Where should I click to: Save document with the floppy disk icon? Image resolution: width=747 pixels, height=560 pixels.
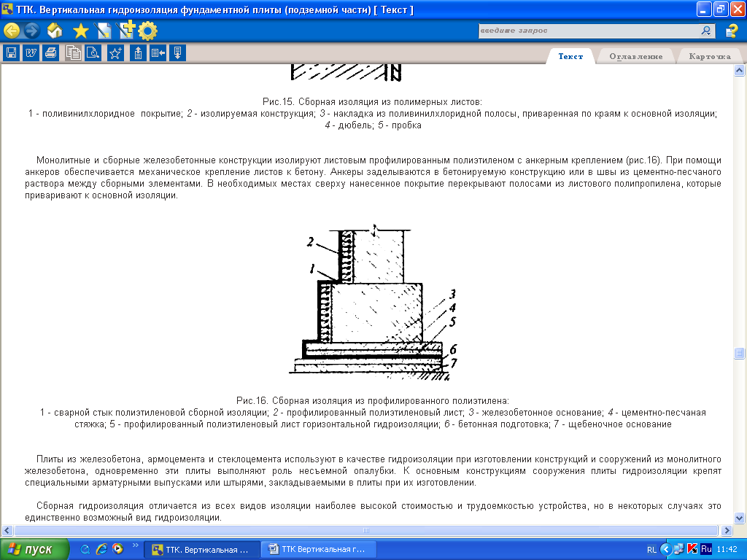pos(12,52)
